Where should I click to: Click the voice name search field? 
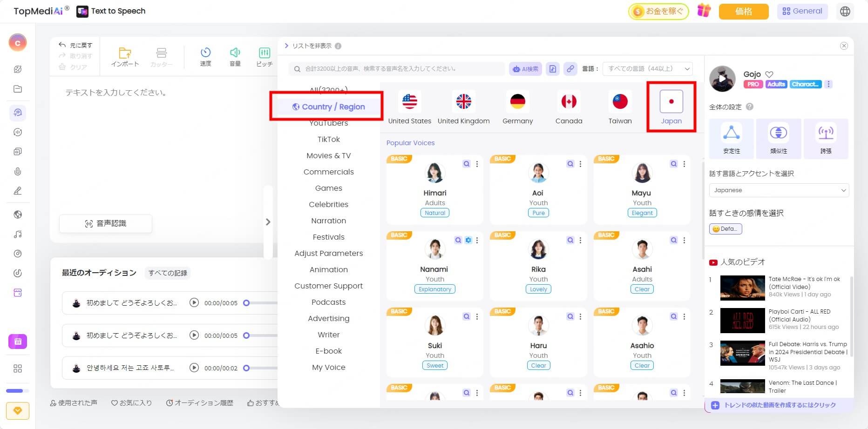tap(397, 69)
